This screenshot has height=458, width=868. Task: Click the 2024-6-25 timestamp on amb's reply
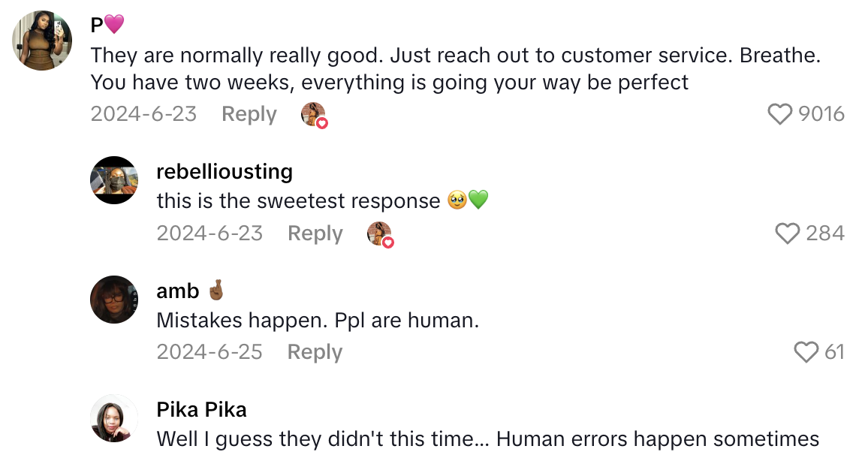tap(209, 352)
